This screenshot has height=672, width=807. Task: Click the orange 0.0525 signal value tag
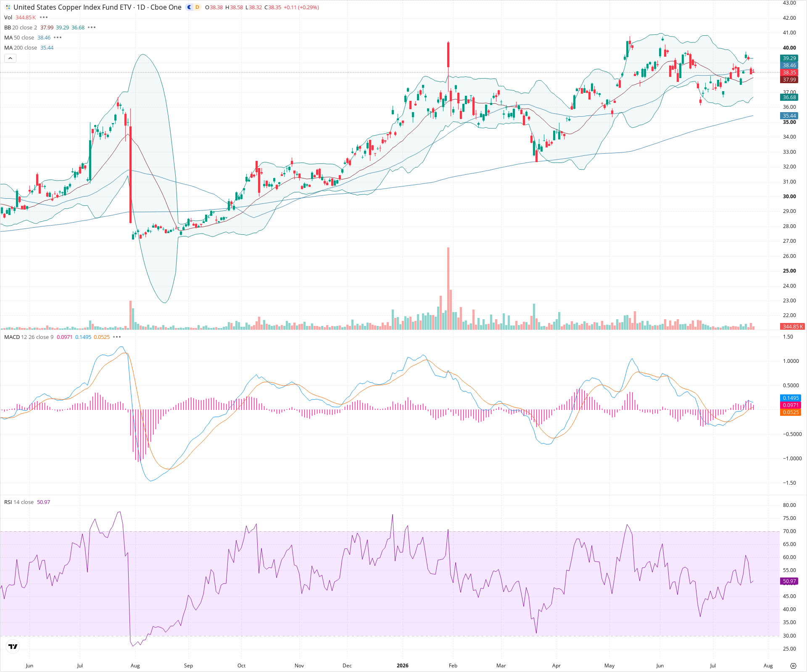791,412
